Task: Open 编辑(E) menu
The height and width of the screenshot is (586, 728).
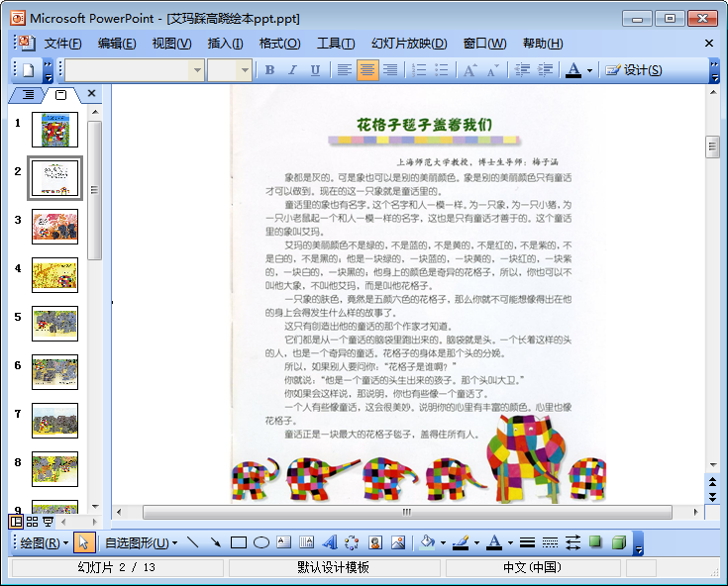Action: point(117,44)
